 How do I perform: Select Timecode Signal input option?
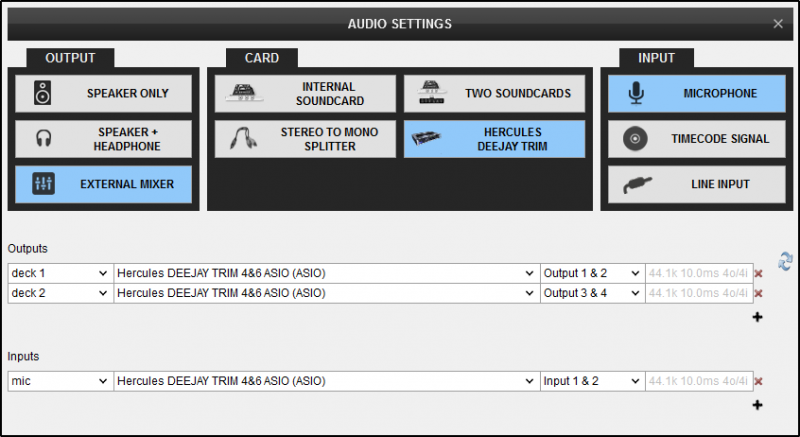(696, 139)
